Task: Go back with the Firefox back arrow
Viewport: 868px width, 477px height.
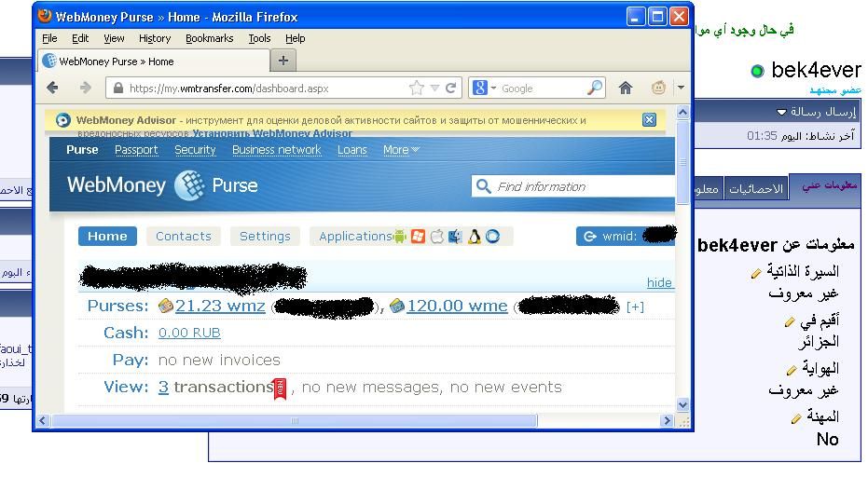Action: (x=52, y=88)
